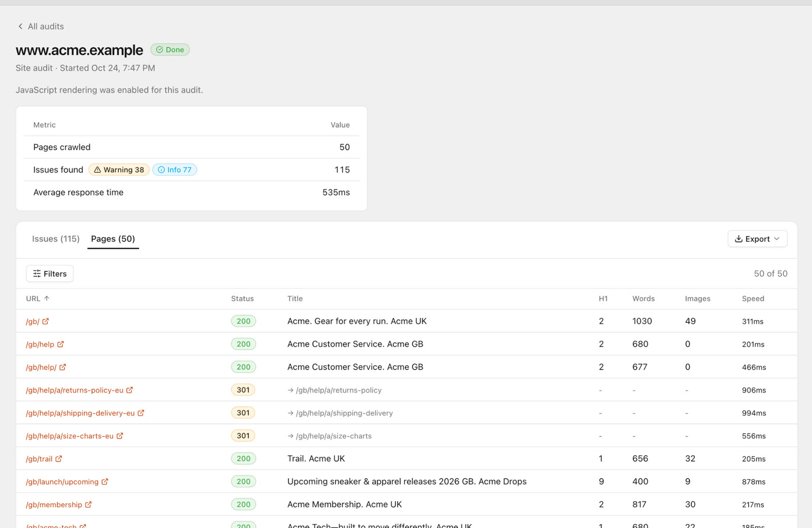
Task: Open the /gb/help/a/size-charts-eu link
Action: (x=70, y=436)
